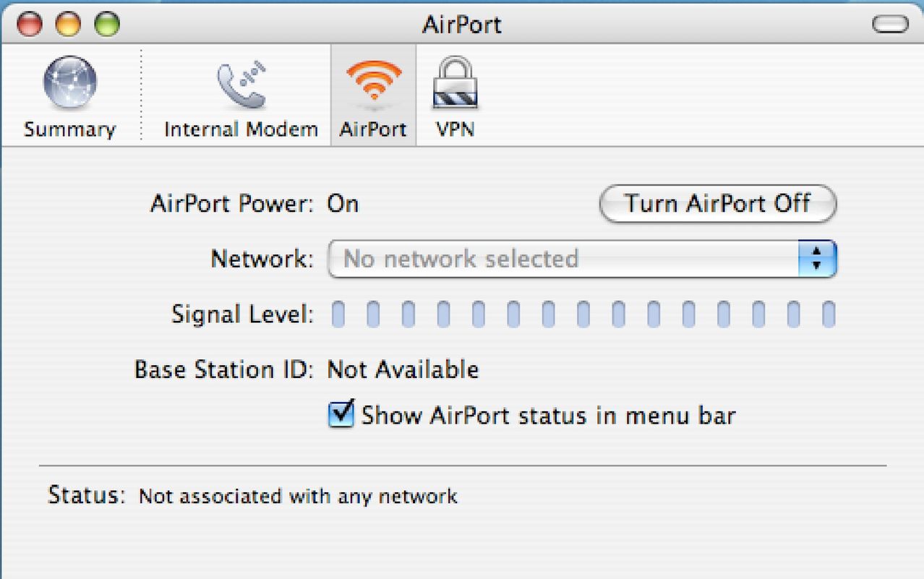Select the Internal Modem phone icon
Image resolution: width=924 pixels, height=579 pixels.
[241, 85]
